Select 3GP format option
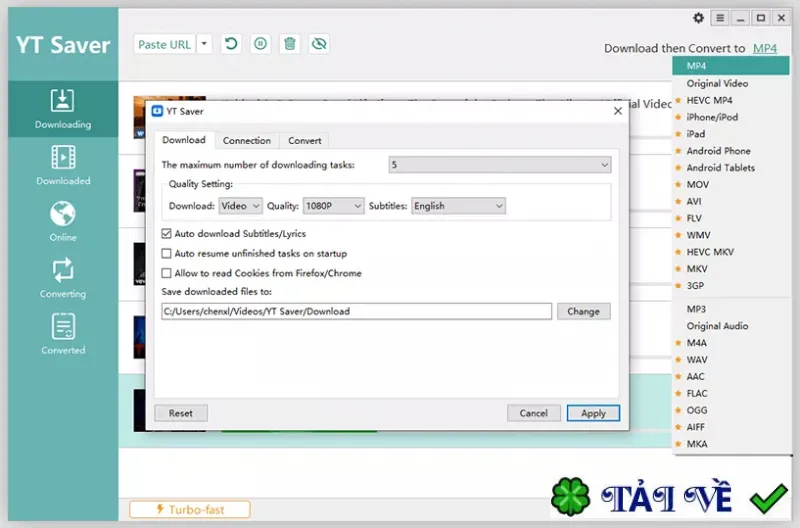The height and width of the screenshot is (528, 800). tap(731, 285)
